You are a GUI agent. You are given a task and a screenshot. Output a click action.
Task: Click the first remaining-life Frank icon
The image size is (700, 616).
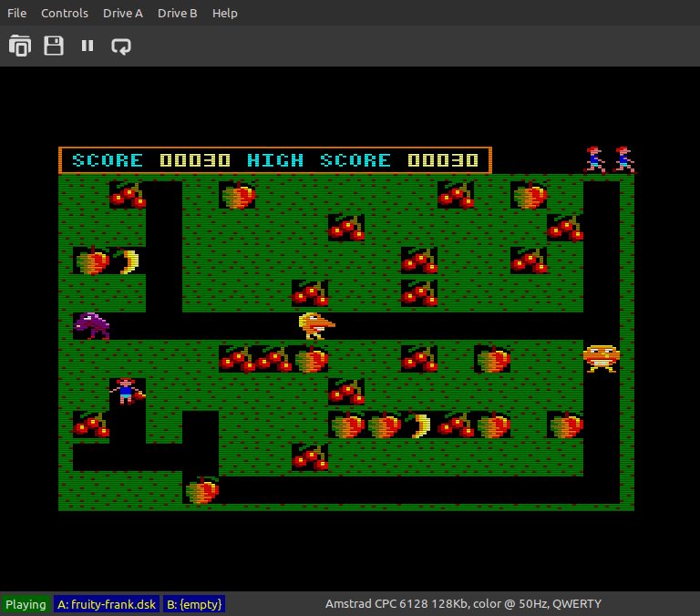pyautogui.click(x=595, y=159)
